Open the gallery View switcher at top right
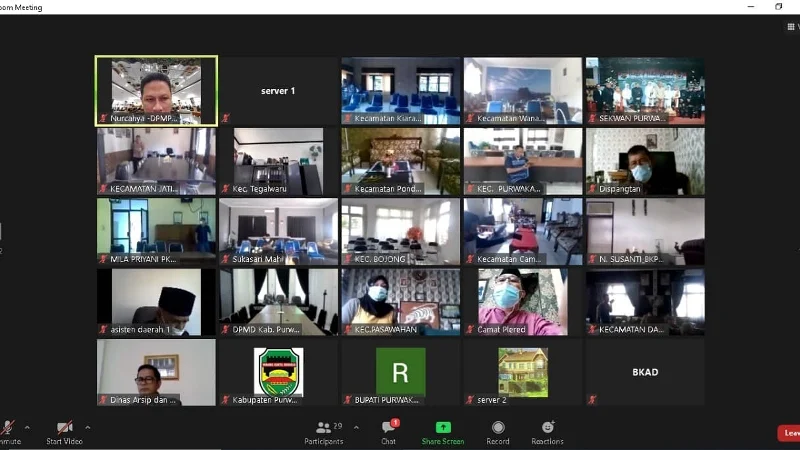This screenshot has height=450, width=800. click(x=792, y=27)
